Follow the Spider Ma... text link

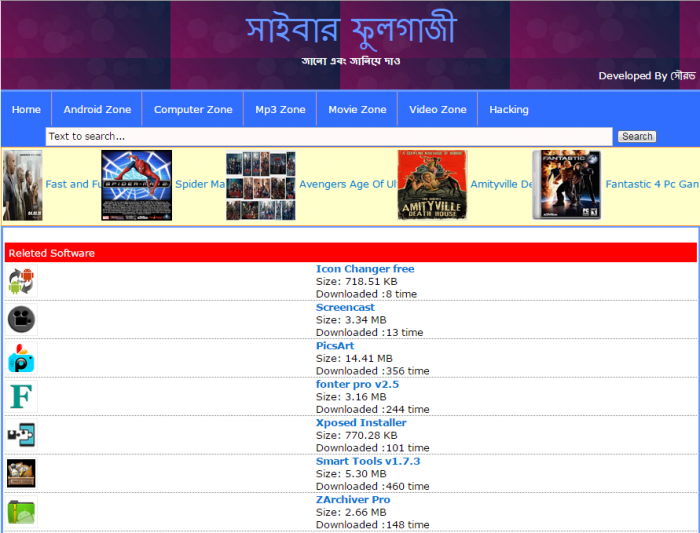(200, 184)
